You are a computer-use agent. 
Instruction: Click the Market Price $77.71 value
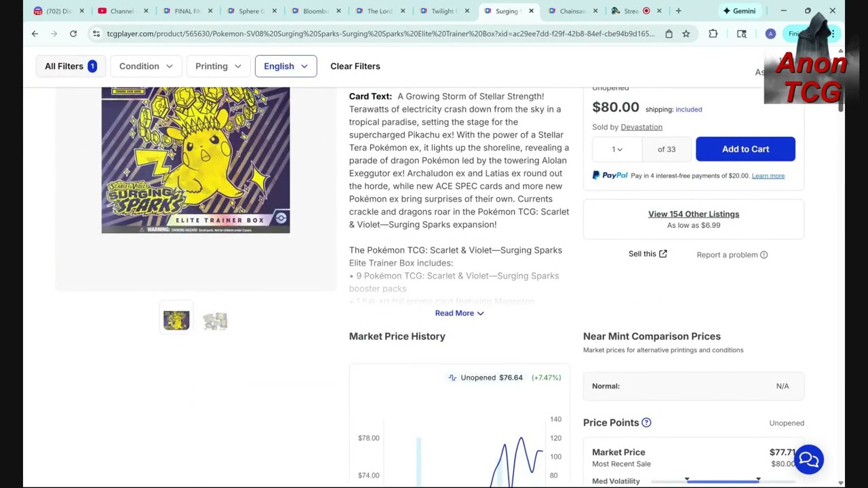click(x=783, y=452)
